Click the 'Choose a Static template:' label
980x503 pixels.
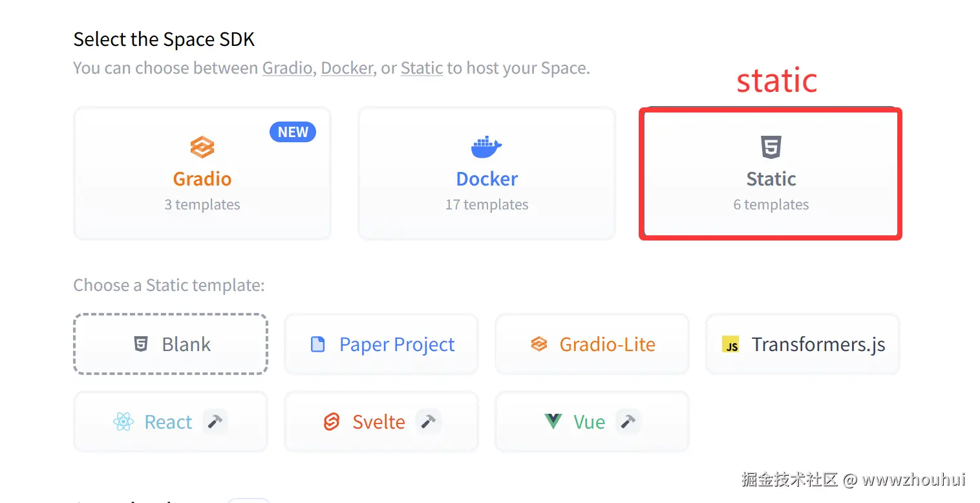(169, 285)
